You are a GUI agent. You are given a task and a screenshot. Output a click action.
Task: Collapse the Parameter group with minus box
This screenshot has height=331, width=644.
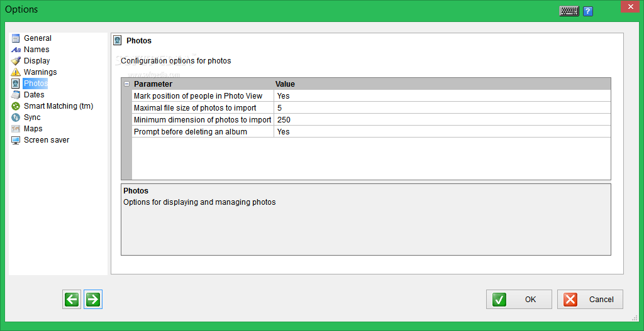pos(126,84)
